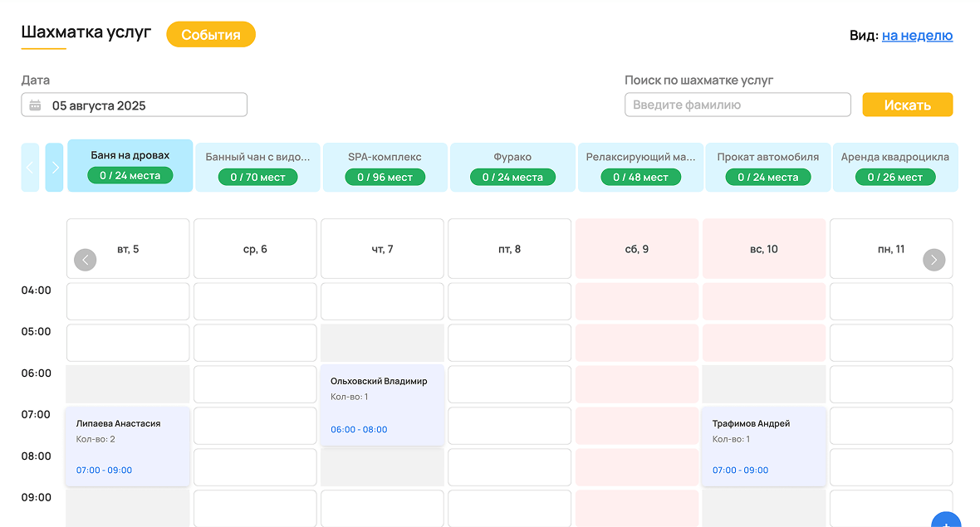The image size is (980, 527).
Task: Go to next week using round arrow
Action: pyautogui.click(x=933, y=260)
